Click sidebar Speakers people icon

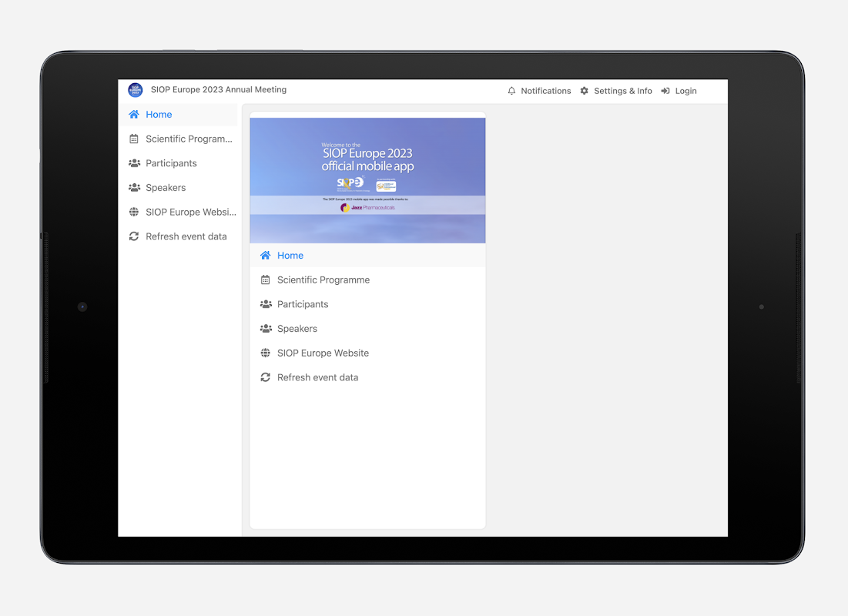(134, 187)
